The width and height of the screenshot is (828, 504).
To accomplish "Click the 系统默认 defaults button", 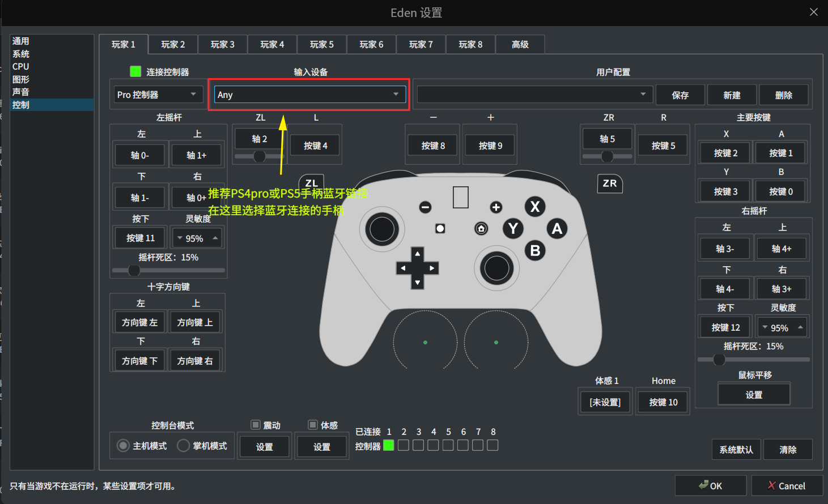I will pos(736,450).
